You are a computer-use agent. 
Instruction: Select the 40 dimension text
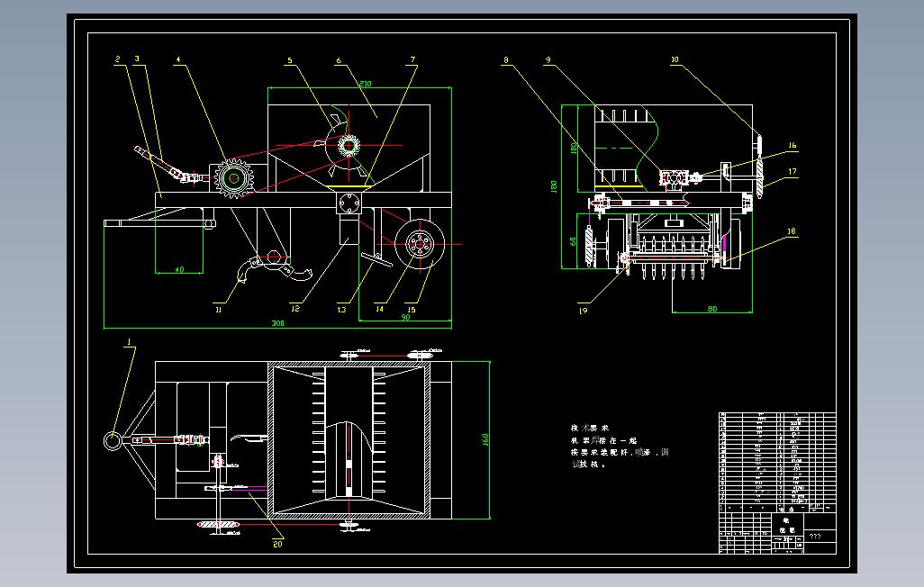tap(180, 269)
